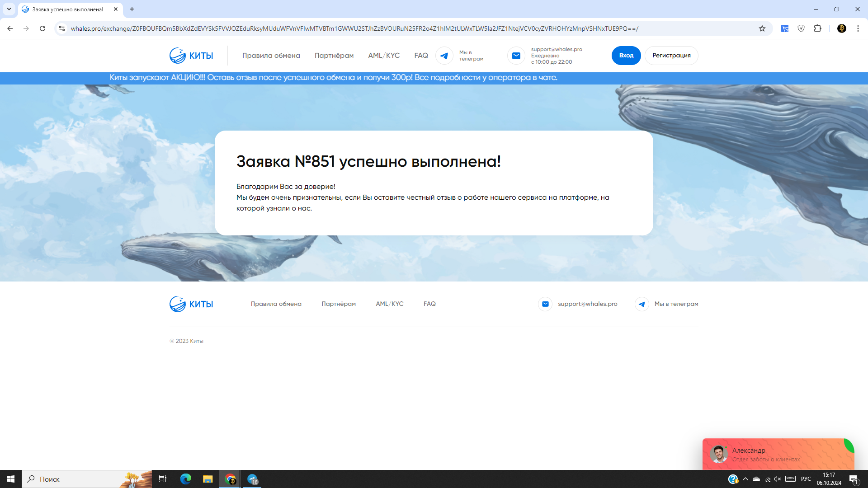The width and height of the screenshot is (868, 488).
Task: Open 'Правила обмена' in the header menu
Action: [271, 56]
